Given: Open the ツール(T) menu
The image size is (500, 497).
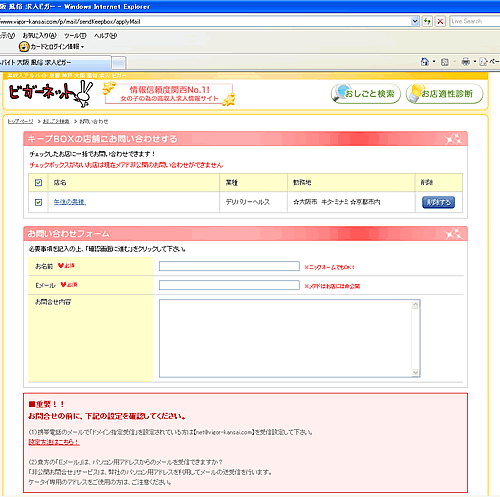Looking at the screenshot, I should tap(75, 36).
